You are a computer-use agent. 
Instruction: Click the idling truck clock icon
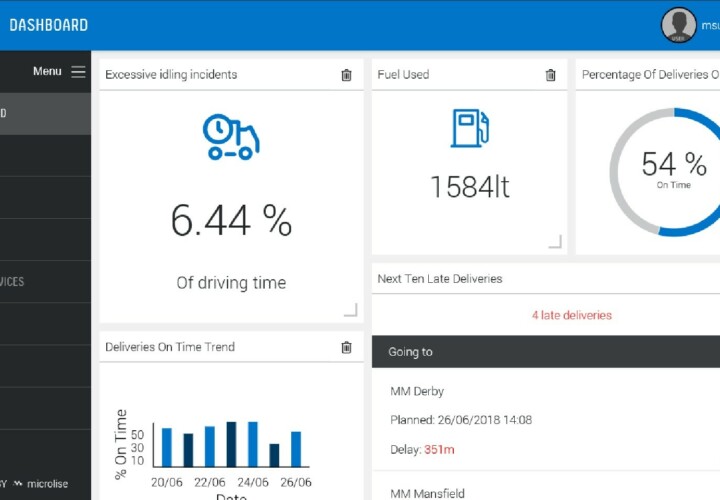(x=231, y=137)
